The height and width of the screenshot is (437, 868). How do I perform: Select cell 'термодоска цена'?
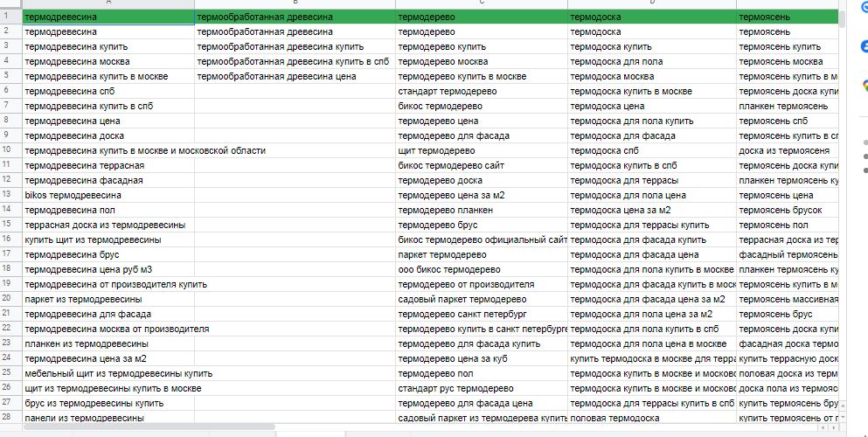tap(652, 107)
